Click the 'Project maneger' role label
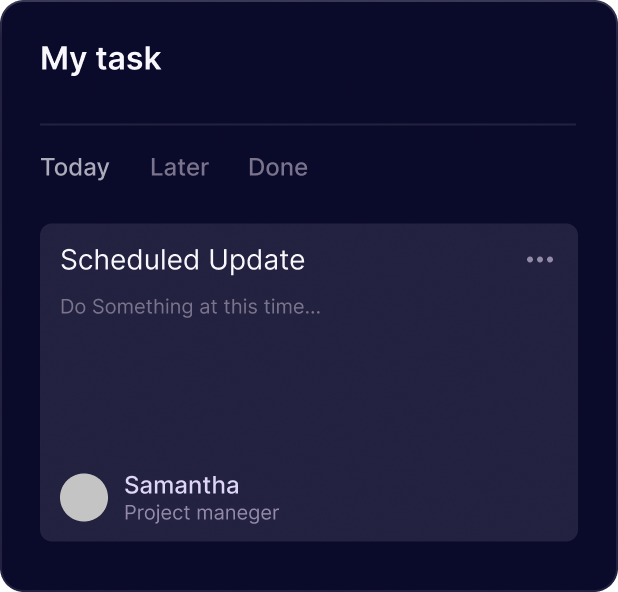The height and width of the screenshot is (592, 618). pyautogui.click(x=201, y=513)
